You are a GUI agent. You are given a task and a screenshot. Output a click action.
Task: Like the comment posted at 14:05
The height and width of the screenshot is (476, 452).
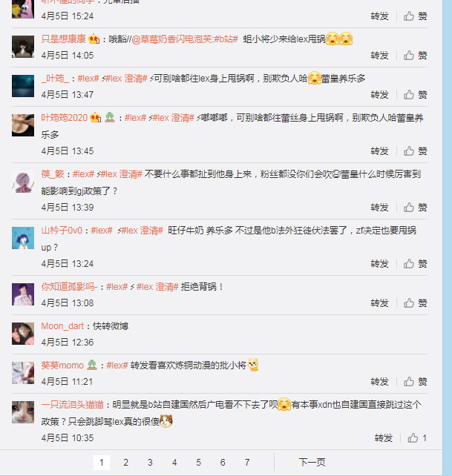[x=415, y=56]
